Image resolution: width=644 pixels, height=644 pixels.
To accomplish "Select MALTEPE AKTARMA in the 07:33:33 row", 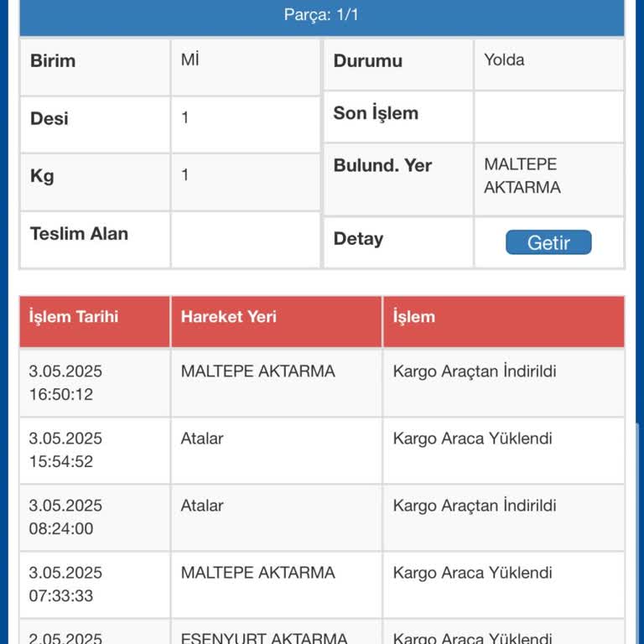I will [x=257, y=573].
